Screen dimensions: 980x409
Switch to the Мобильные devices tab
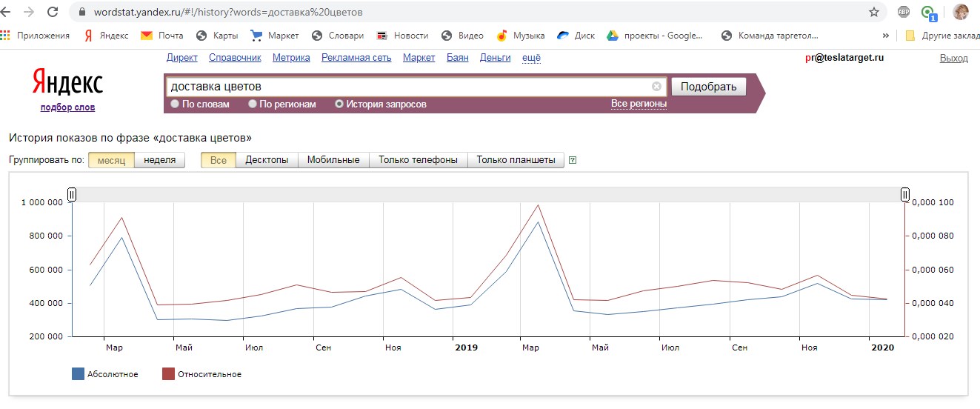click(333, 160)
